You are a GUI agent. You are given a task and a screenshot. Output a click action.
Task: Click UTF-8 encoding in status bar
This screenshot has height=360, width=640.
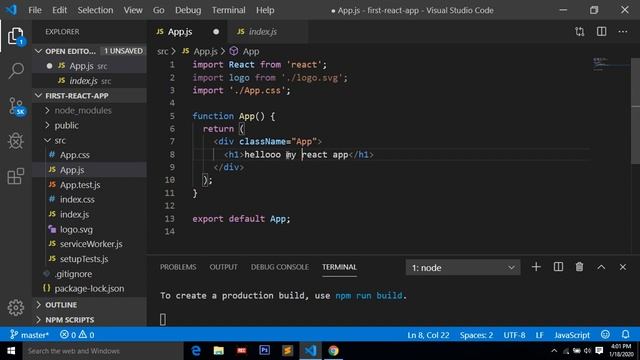tap(514, 335)
